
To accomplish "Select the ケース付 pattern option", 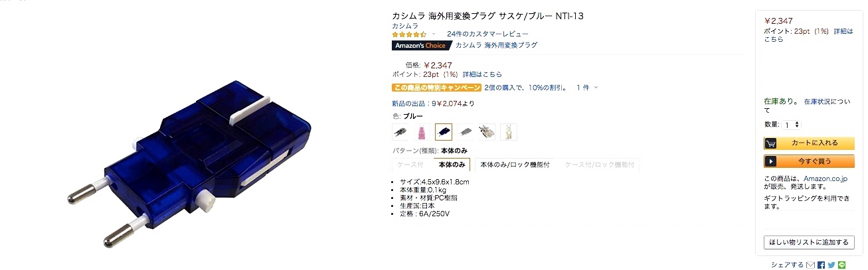I will point(412,165).
